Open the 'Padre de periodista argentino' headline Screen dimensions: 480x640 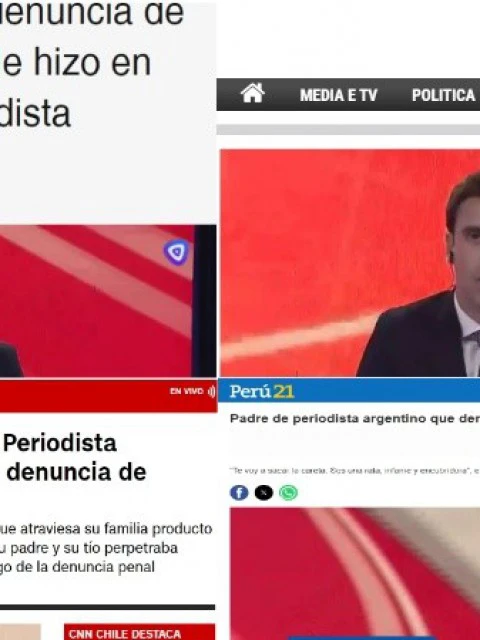point(355,419)
